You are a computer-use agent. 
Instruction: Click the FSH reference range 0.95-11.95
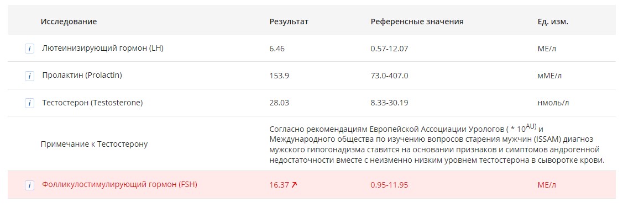389,185
